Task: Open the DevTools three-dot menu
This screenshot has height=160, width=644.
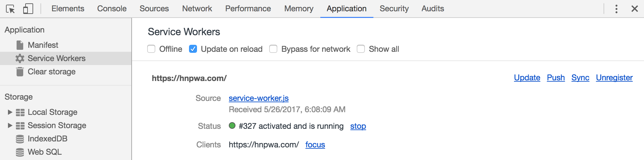Action: (616, 9)
